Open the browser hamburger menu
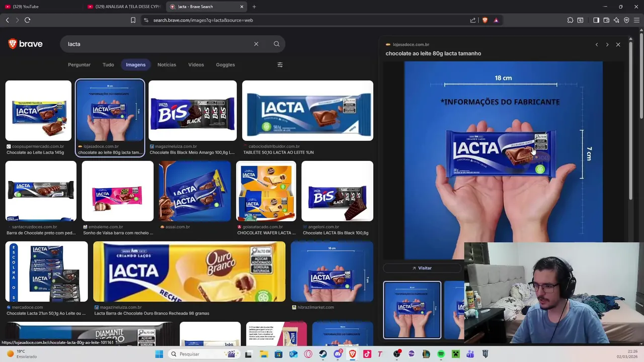This screenshot has height=362, width=644. (636, 20)
